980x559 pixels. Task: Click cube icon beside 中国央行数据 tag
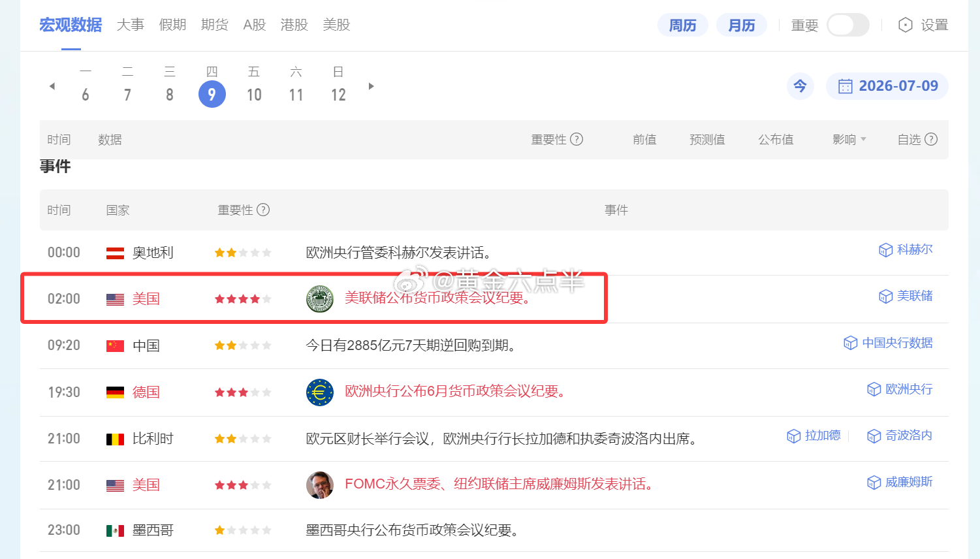click(850, 343)
